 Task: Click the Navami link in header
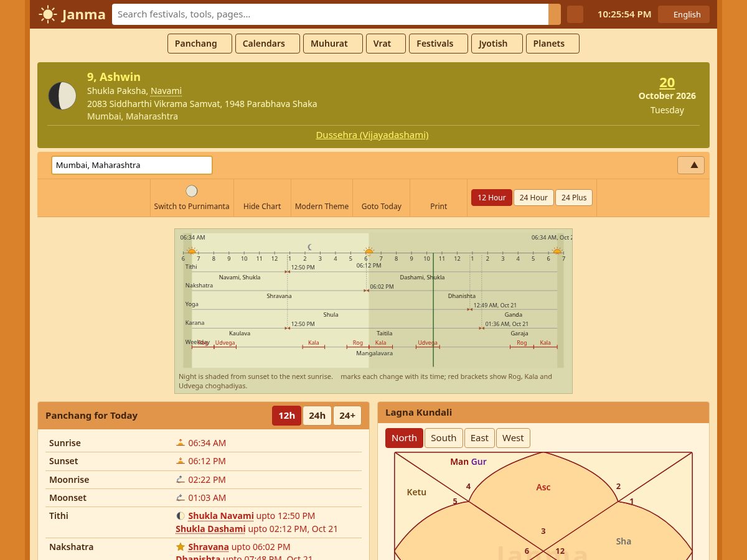[x=166, y=91]
